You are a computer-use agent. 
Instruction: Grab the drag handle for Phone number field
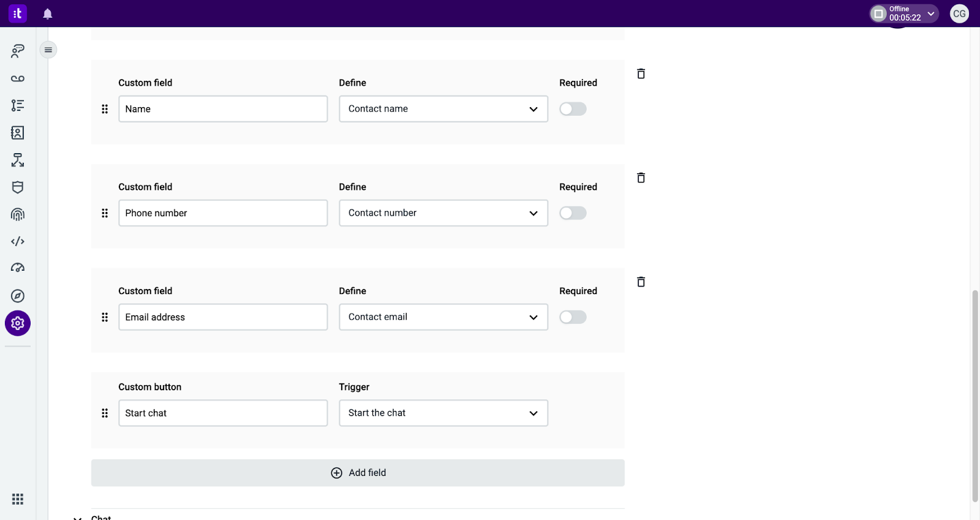point(105,213)
